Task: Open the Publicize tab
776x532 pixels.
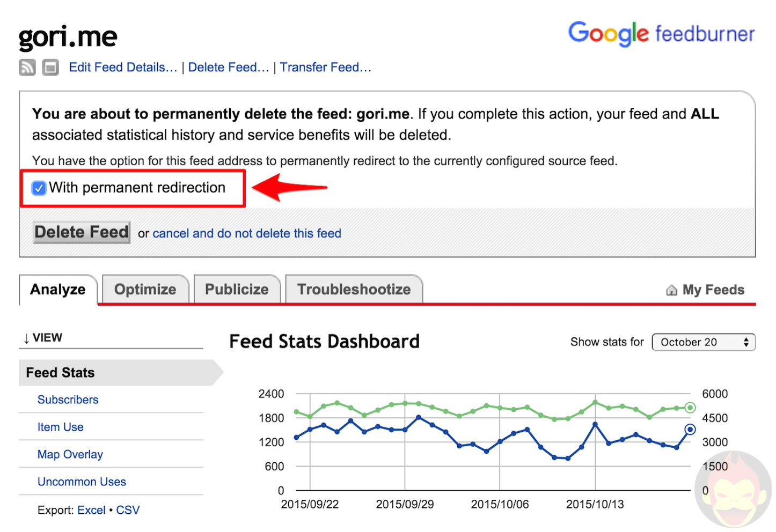Action: click(x=237, y=290)
